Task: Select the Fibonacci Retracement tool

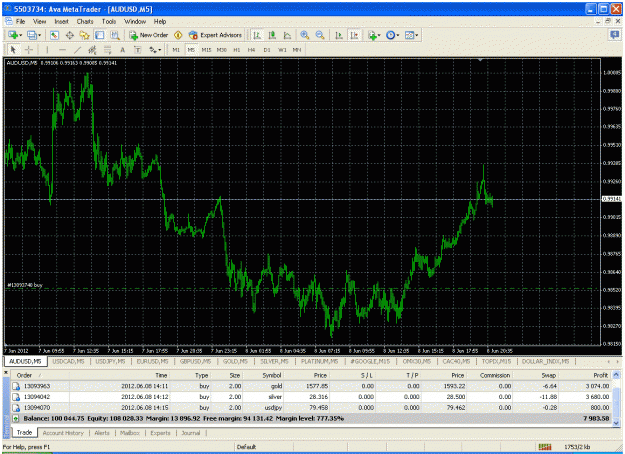Action: coord(108,50)
